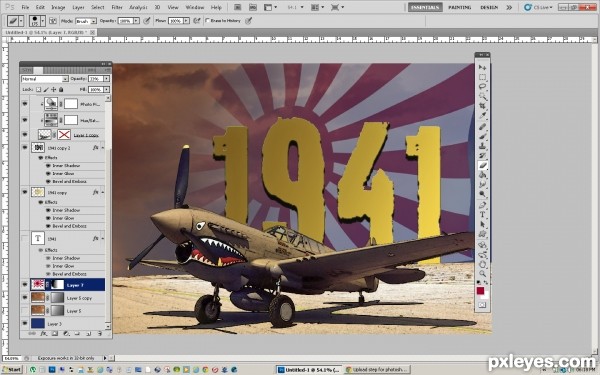Collapse effects of 1941 copy layer
This screenshot has height=375, width=600.
tap(103, 192)
